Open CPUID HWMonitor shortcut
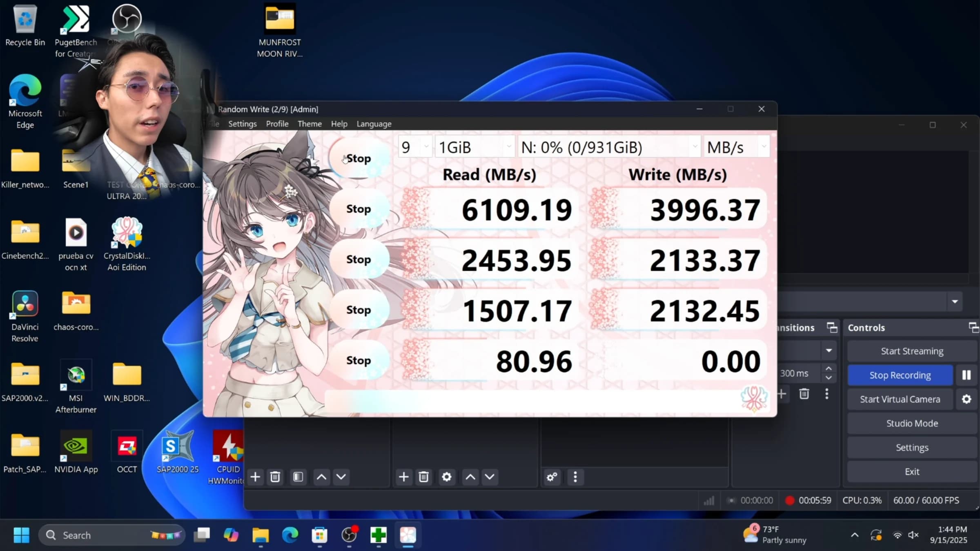 [x=228, y=458]
